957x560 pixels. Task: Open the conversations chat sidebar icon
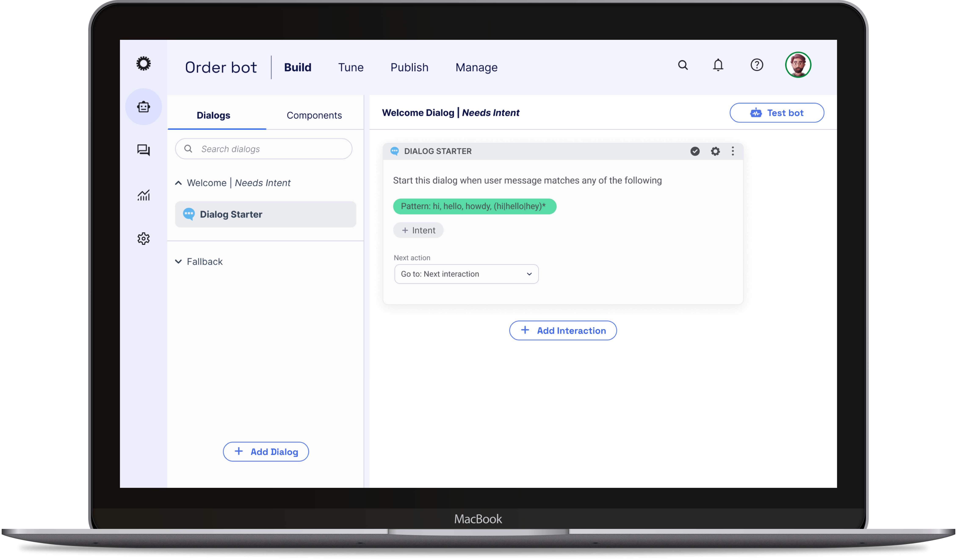(x=144, y=150)
